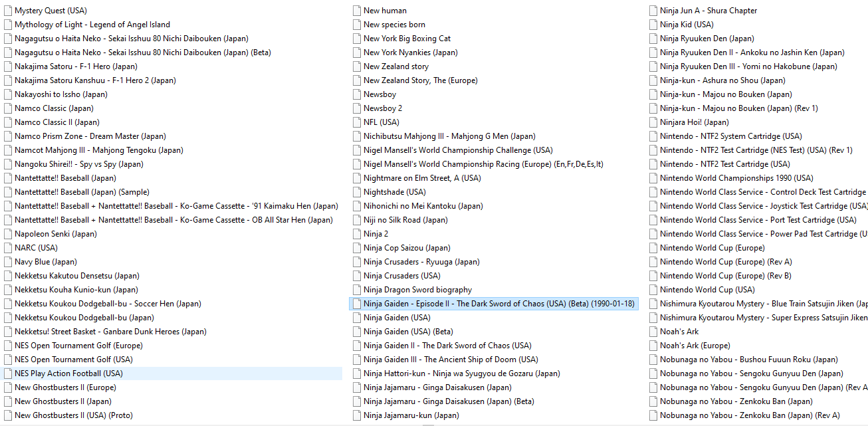Select Nintendo World Championships 1990 (USA)
Screen dimensions: 868x426
click(x=736, y=178)
